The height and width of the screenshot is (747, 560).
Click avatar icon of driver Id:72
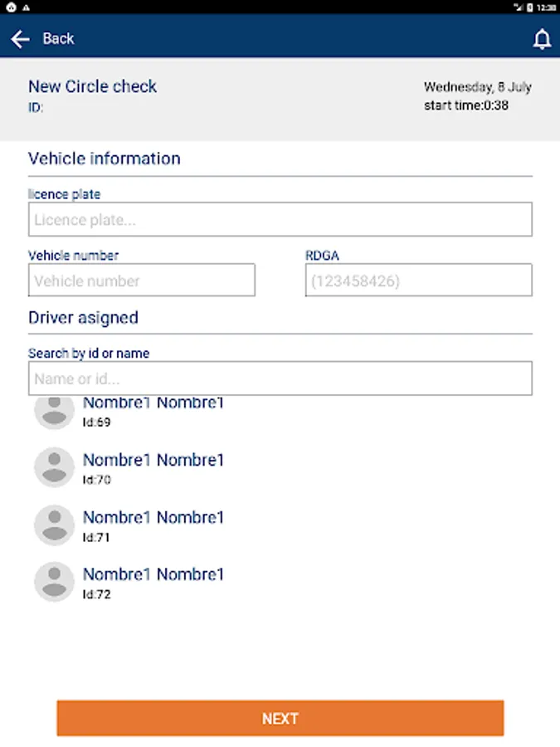(x=54, y=582)
